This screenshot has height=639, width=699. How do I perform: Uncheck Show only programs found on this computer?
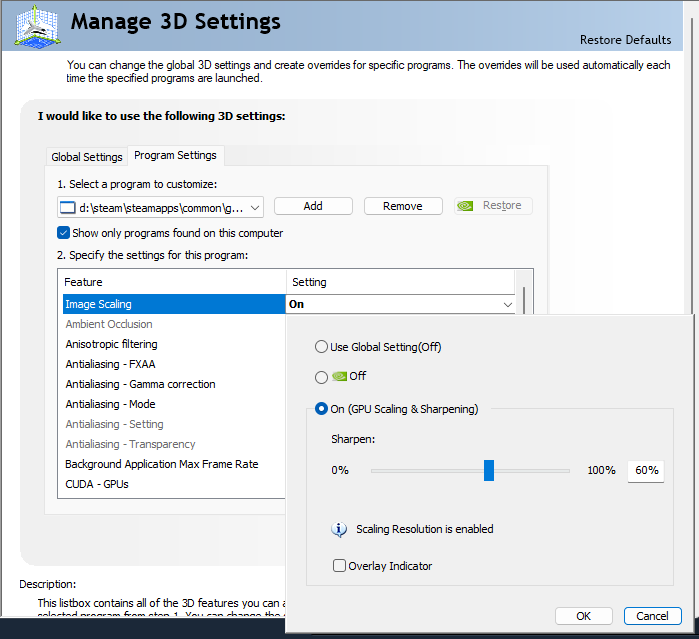click(x=64, y=233)
